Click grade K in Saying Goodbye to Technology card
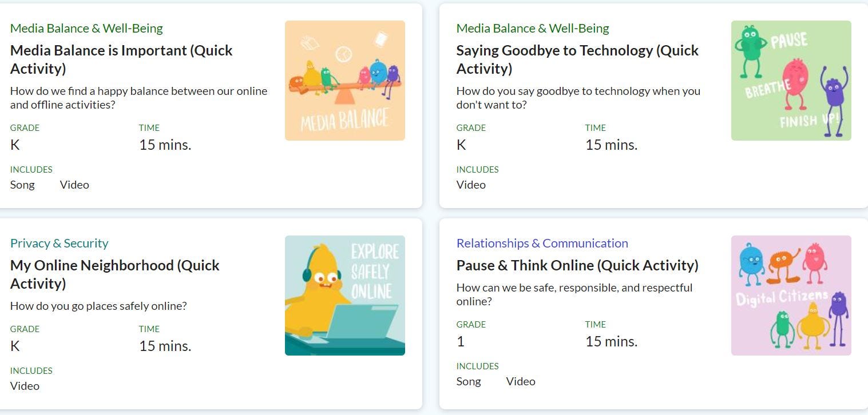The height and width of the screenshot is (415, 868). pos(461,145)
